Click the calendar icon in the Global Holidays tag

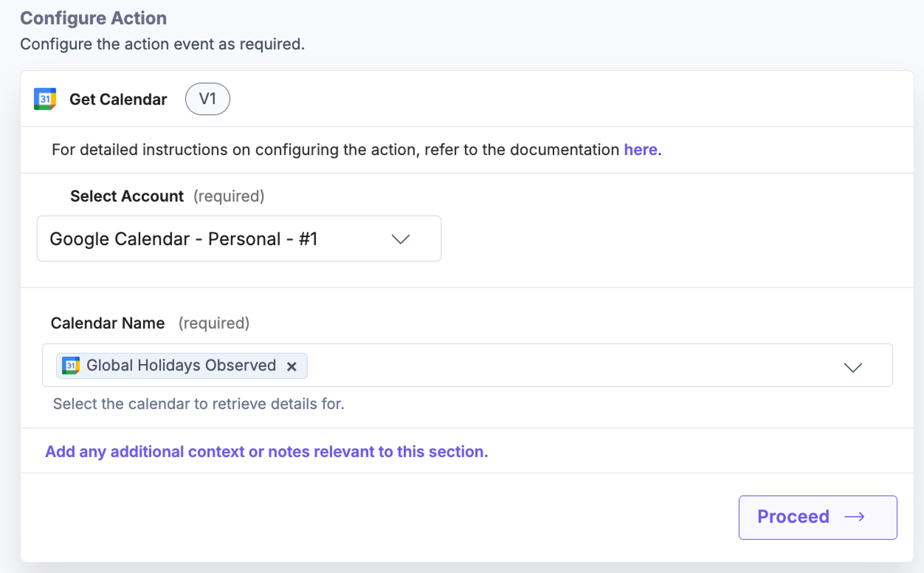pos(71,366)
